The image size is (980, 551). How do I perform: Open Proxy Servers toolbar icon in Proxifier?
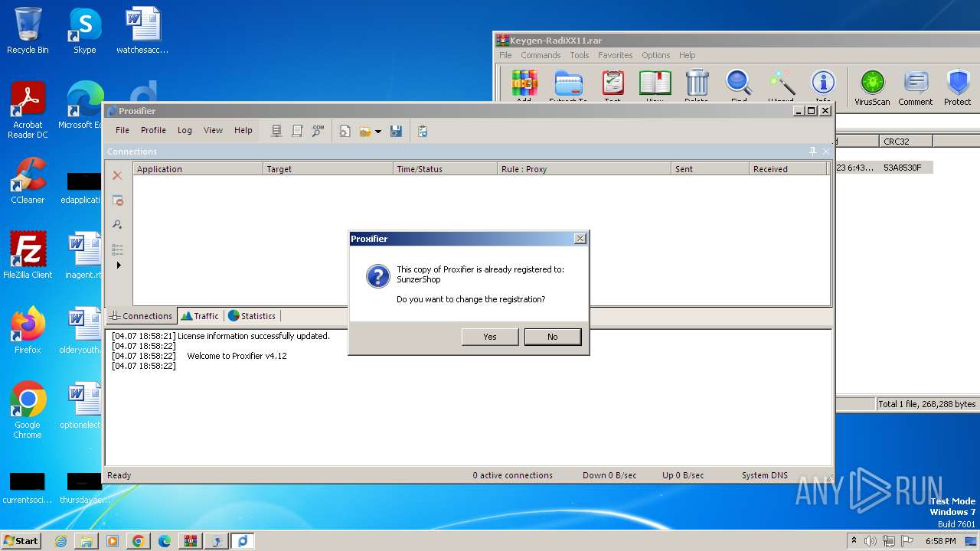click(277, 131)
